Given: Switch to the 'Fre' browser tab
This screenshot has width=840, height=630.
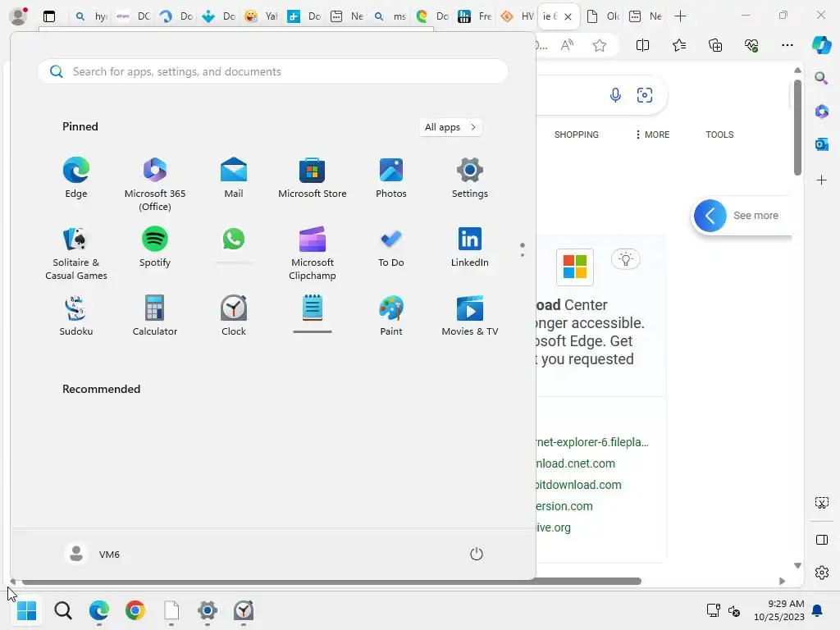Looking at the screenshot, I should pyautogui.click(x=475, y=16).
